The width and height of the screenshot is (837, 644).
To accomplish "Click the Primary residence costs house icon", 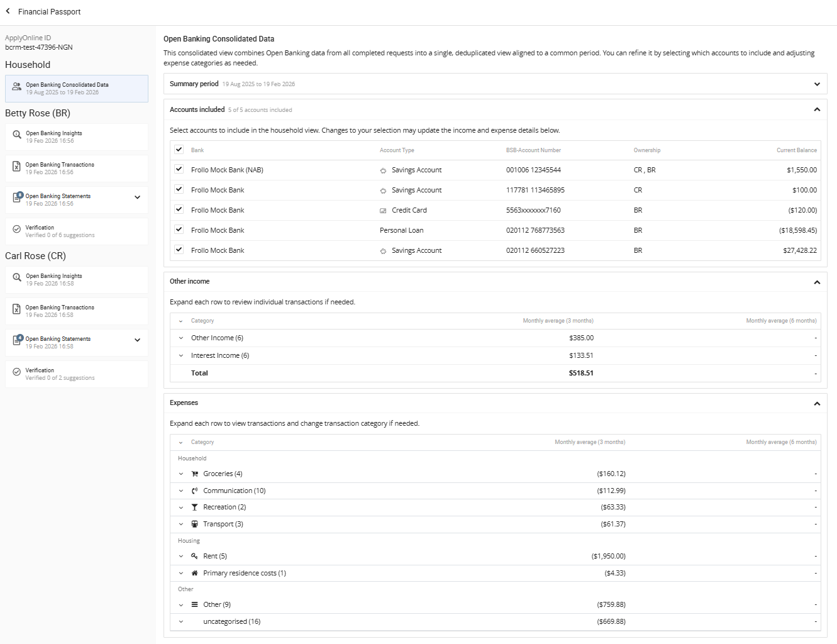I will pos(195,574).
